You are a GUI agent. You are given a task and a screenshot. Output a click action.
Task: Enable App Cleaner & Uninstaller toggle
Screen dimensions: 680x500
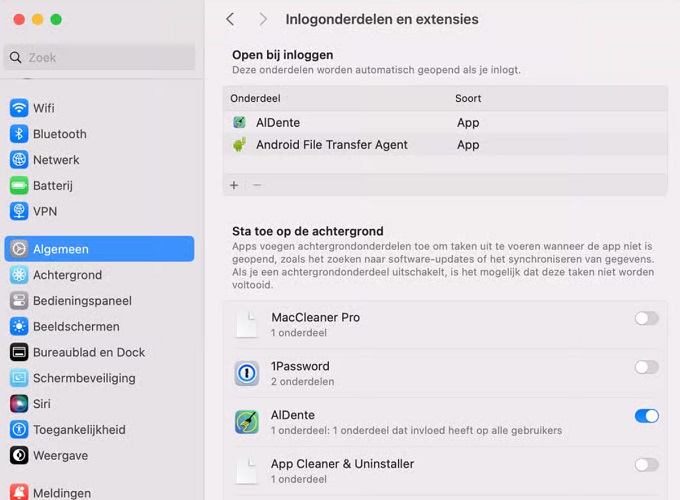(x=647, y=465)
